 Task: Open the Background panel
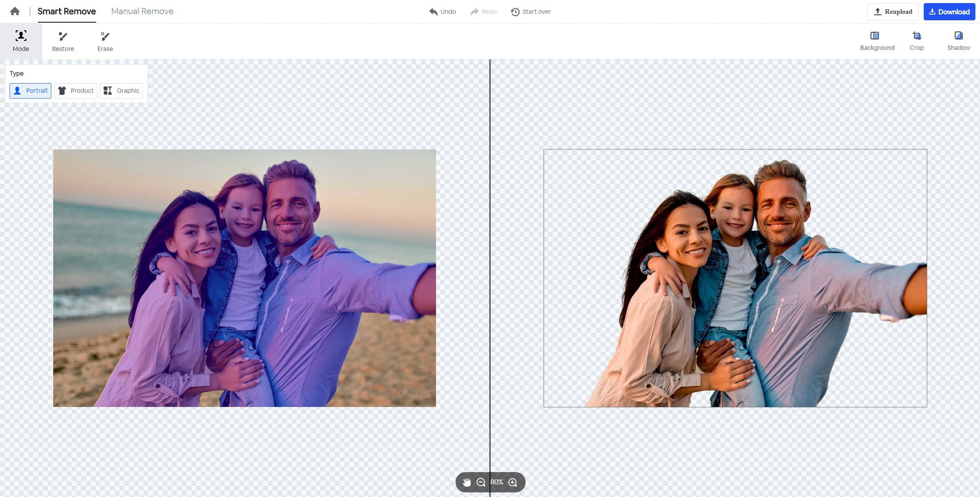tap(875, 40)
